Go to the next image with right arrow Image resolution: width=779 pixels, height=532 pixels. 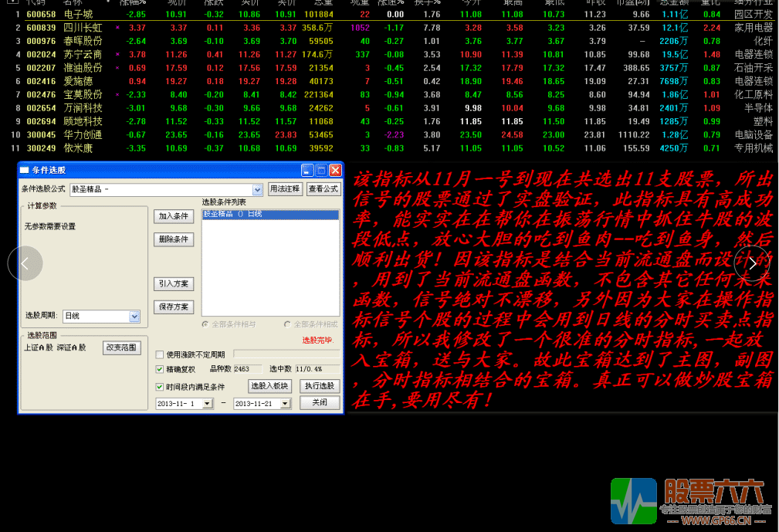click(x=752, y=263)
